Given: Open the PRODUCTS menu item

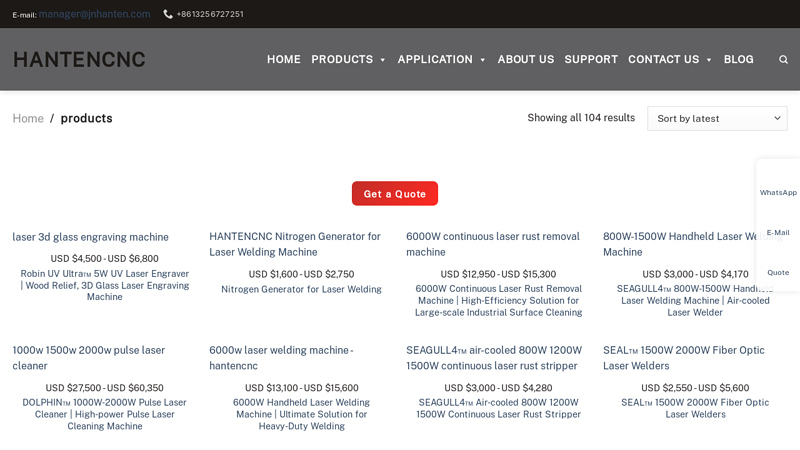Looking at the screenshot, I should click(342, 59).
